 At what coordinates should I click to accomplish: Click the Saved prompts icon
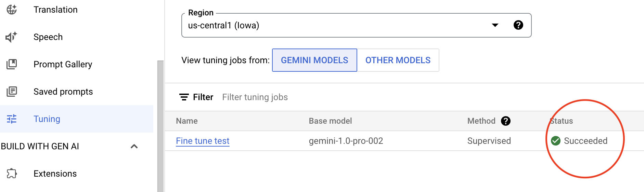tap(12, 92)
